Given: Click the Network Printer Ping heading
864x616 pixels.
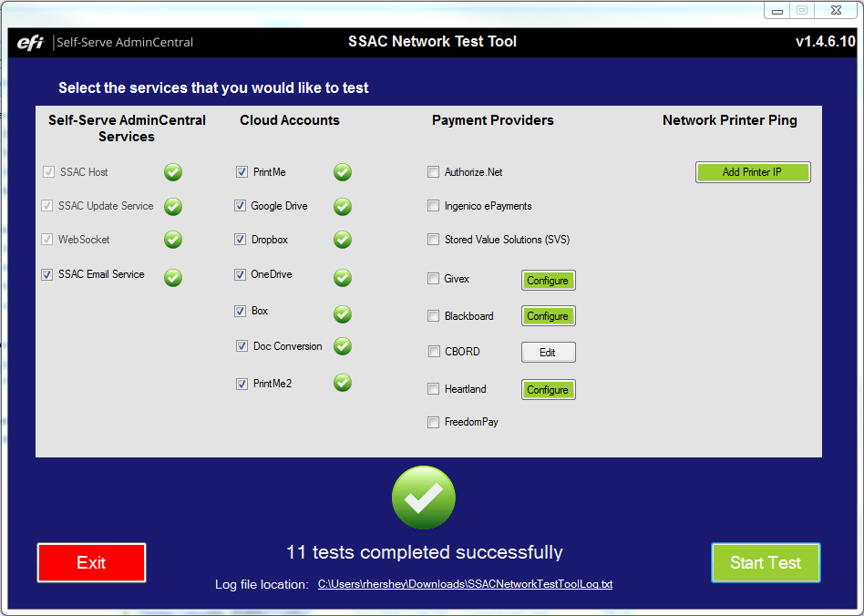Looking at the screenshot, I should (729, 120).
